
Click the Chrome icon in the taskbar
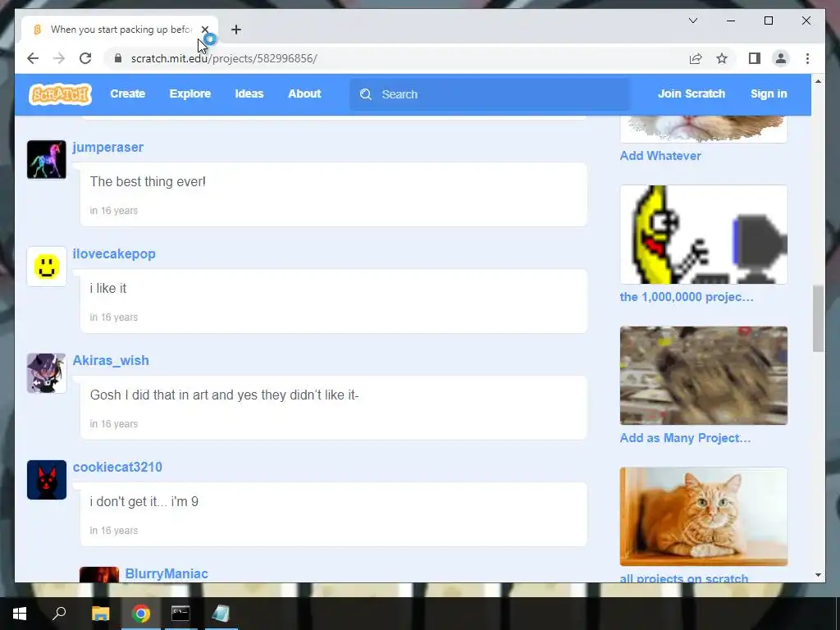[x=141, y=614]
